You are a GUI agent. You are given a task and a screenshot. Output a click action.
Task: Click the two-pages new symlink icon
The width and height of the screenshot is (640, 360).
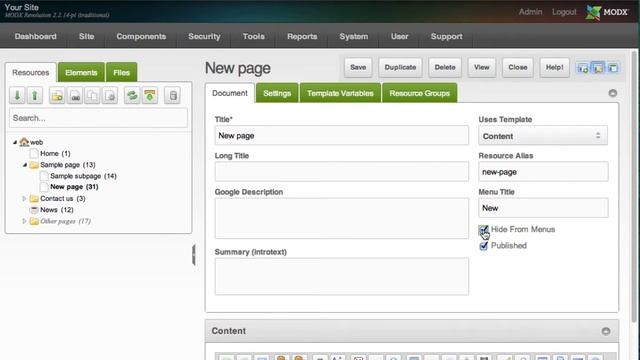[x=93, y=96]
